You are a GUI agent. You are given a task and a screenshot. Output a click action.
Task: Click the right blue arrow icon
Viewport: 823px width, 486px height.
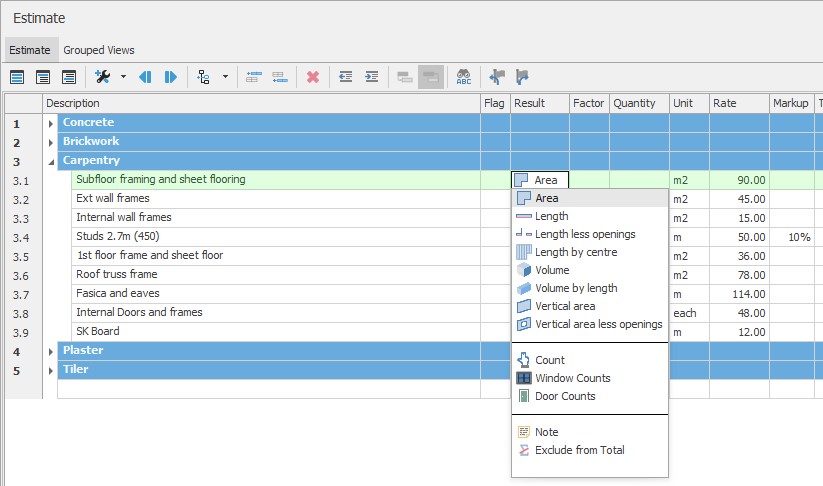tap(171, 77)
